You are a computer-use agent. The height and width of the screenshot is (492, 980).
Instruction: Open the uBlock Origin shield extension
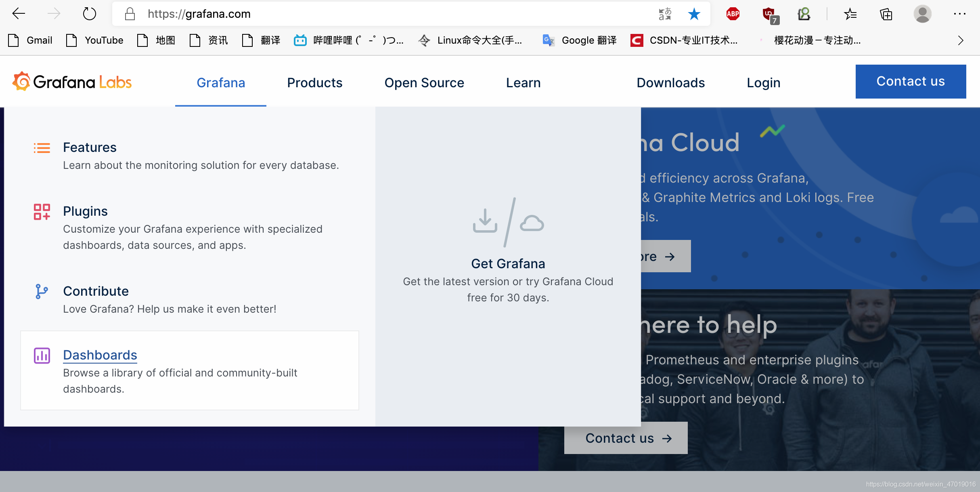[x=770, y=15]
